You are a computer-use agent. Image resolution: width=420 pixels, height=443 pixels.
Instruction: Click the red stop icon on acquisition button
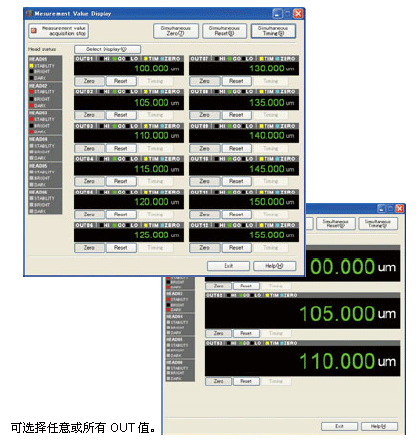click(34, 31)
